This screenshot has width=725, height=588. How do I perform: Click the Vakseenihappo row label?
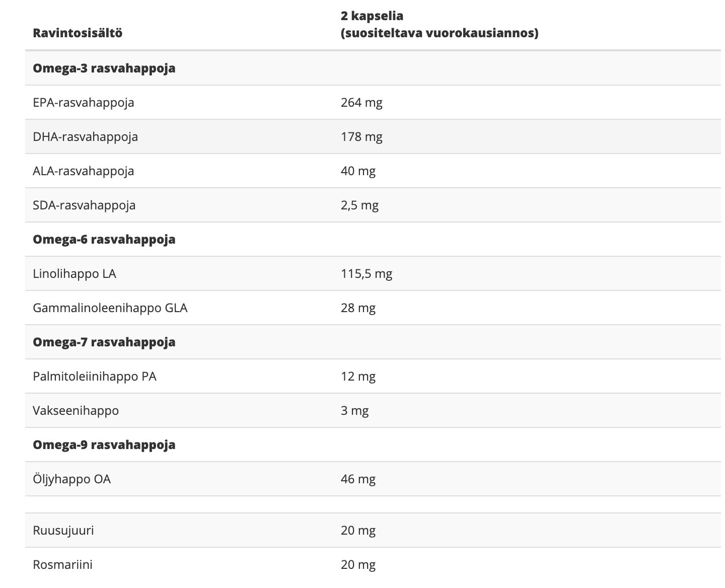point(76,411)
